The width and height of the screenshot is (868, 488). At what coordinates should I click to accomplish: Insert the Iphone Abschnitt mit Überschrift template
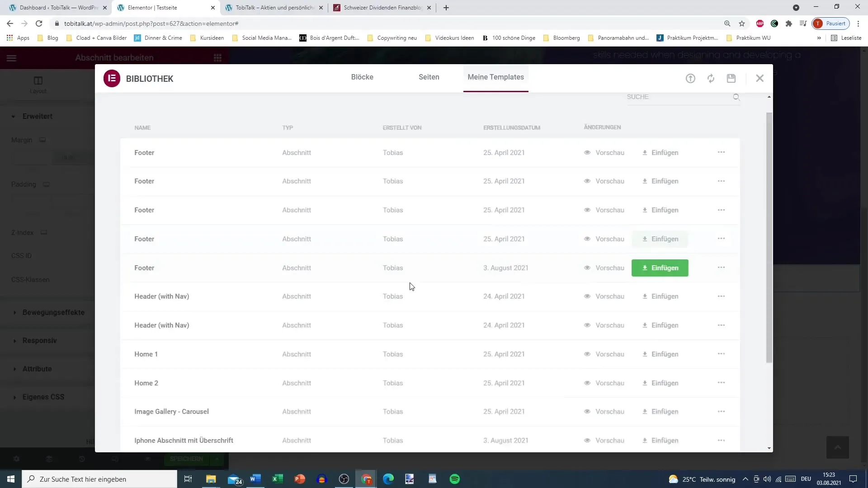[660, 441]
